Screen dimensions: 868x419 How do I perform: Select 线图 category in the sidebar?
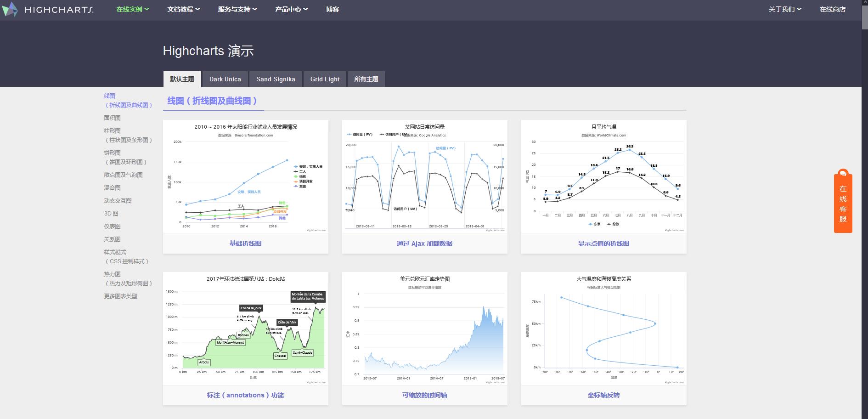click(x=128, y=101)
